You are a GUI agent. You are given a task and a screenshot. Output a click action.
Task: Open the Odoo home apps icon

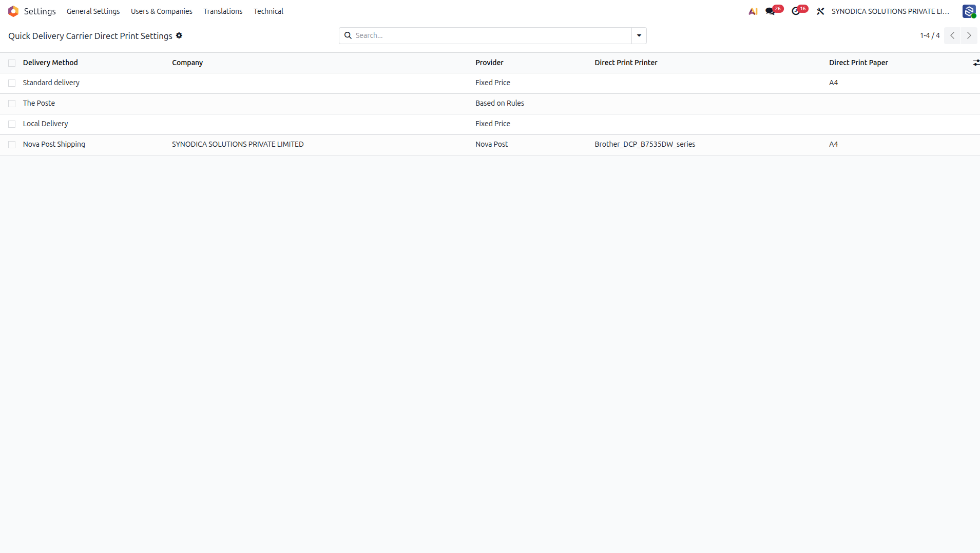(13, 11)
